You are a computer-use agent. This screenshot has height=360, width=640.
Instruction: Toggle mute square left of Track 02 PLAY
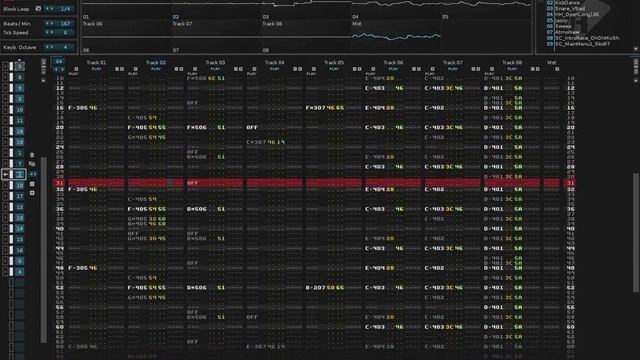coord(136,69)
